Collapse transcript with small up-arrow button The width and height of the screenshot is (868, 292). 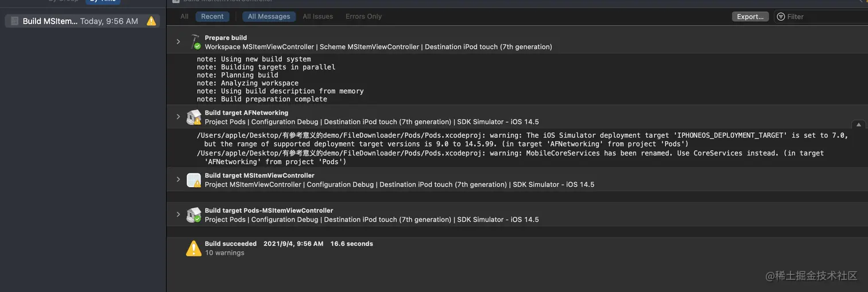point(858,124)
